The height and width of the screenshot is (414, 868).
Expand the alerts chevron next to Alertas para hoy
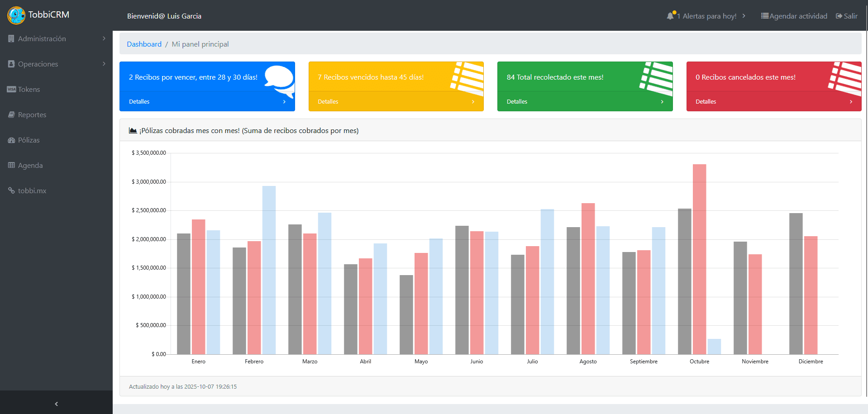coord(744,16)
